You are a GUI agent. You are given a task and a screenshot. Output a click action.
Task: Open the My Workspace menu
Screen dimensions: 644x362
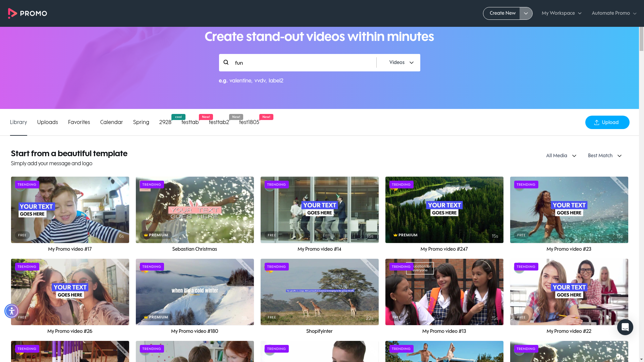click(x=561, y=13)
